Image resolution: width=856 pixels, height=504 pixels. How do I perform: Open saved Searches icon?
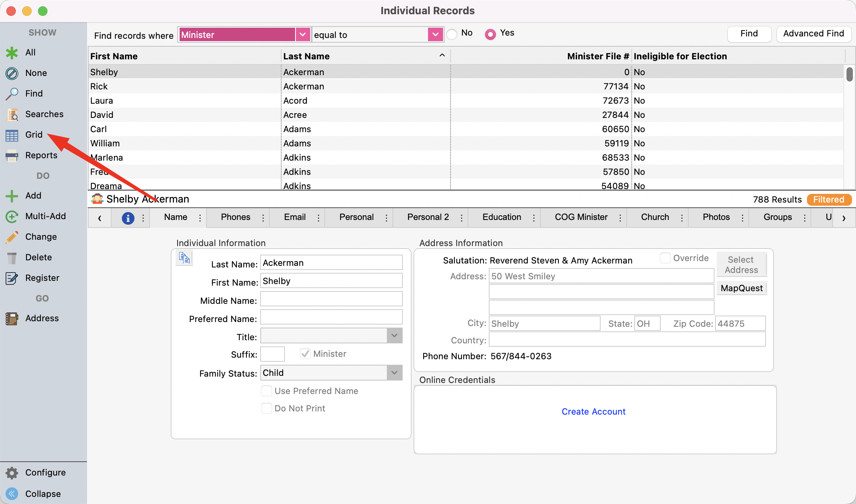[x=12, y=114]
